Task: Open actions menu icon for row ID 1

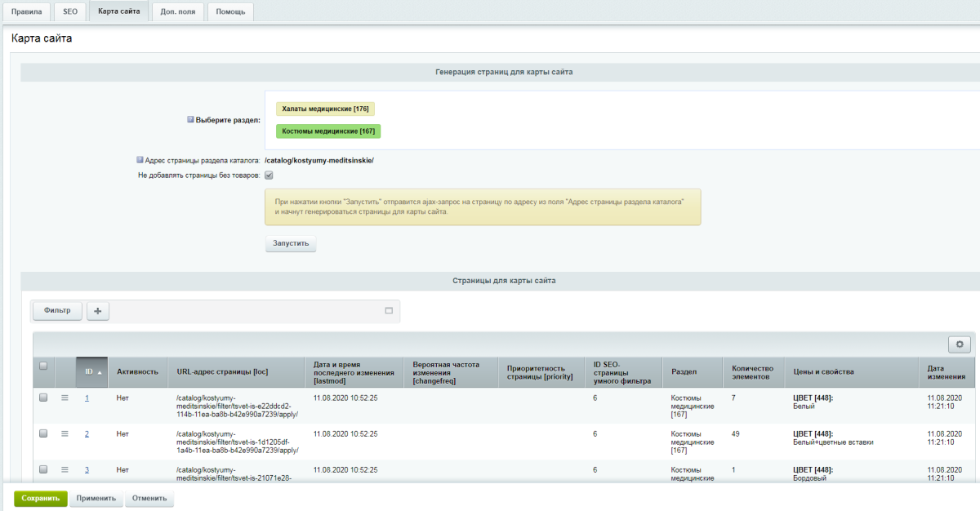Action: pos(65,398)
